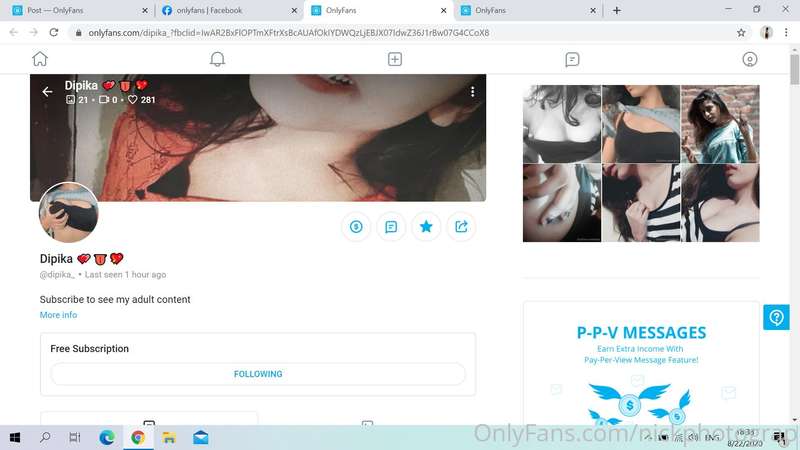Share the profile using the share icon
The image size is (800, 450).
point(461,227)
